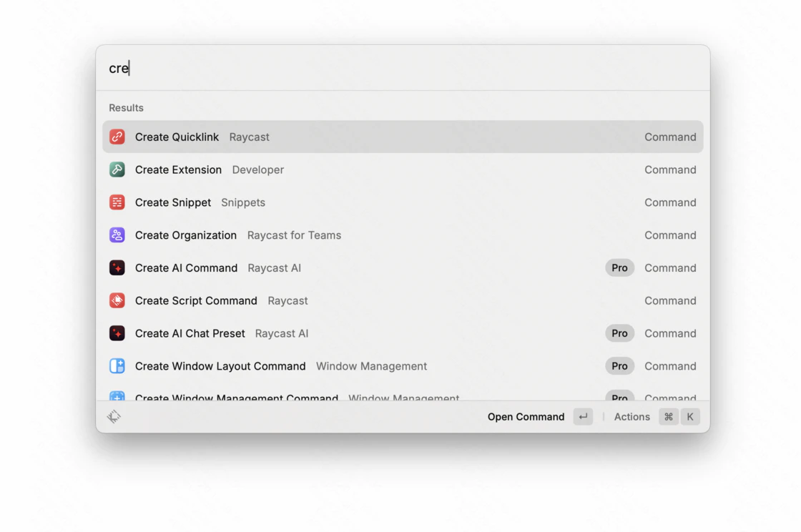Viewport: 801px width, 532px height.
Task: Select 'Create Window Management Command' result
Action: click(403, 392)
